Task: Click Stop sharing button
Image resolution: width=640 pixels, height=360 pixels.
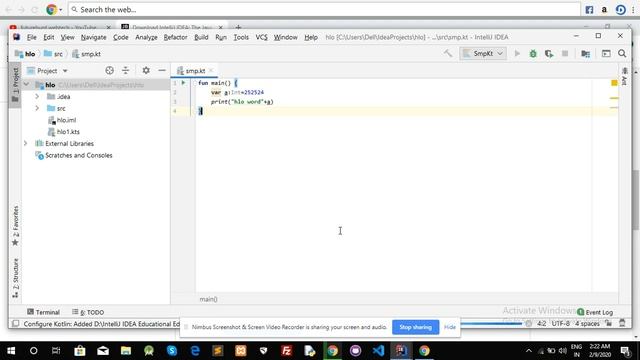Action: (x=416, y=327)
